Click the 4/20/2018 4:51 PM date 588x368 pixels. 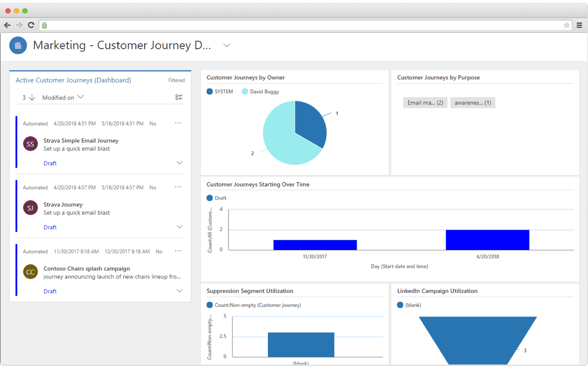click(75, 124)
